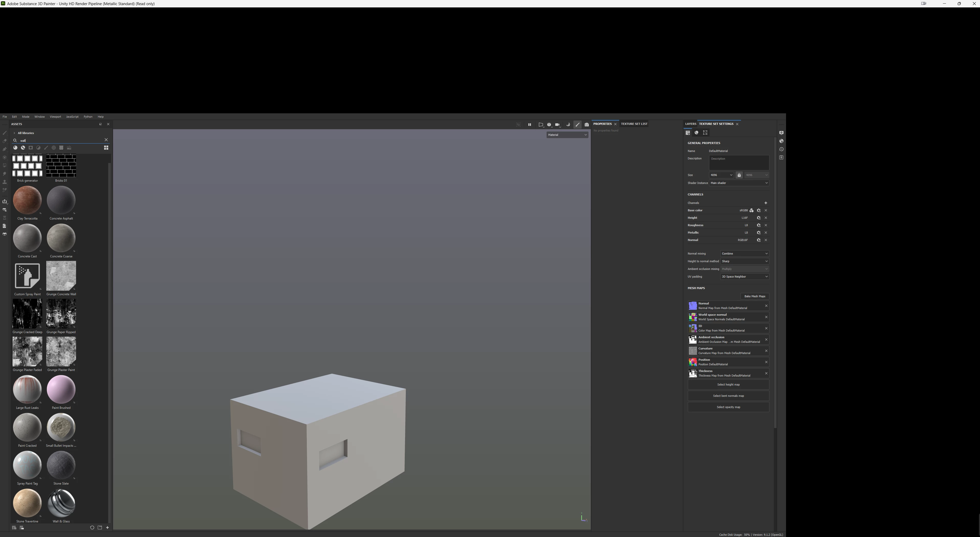
Task: Filter assets by brushes
Action: tap(46, 148)
